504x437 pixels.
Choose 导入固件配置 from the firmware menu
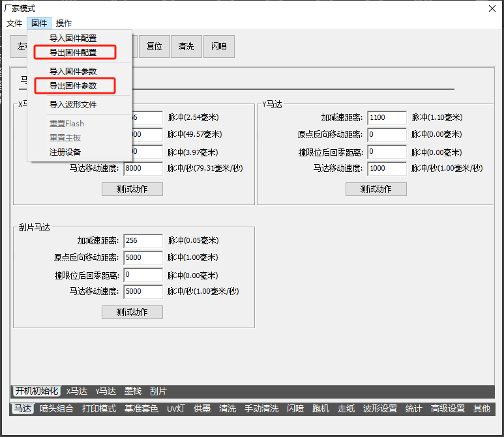point(73,38)
